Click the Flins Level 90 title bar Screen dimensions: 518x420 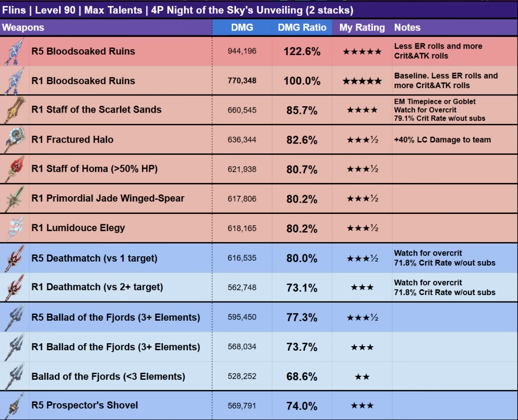pyautogui.click(x=259, y=10)
